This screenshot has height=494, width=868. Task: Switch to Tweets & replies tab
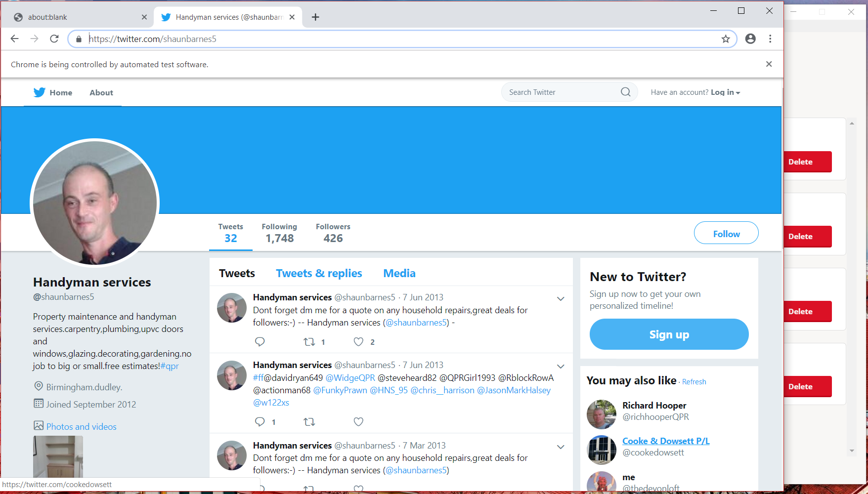(319, 273)
